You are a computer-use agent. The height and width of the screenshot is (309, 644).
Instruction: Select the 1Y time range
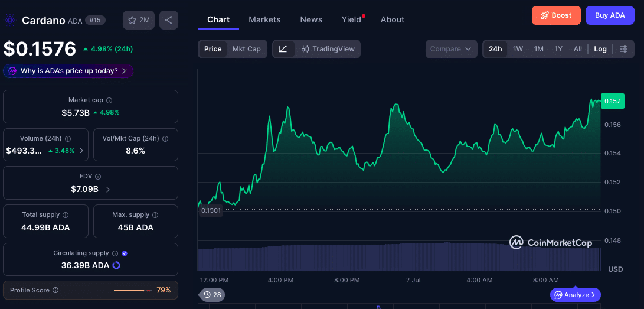[558, 49]
